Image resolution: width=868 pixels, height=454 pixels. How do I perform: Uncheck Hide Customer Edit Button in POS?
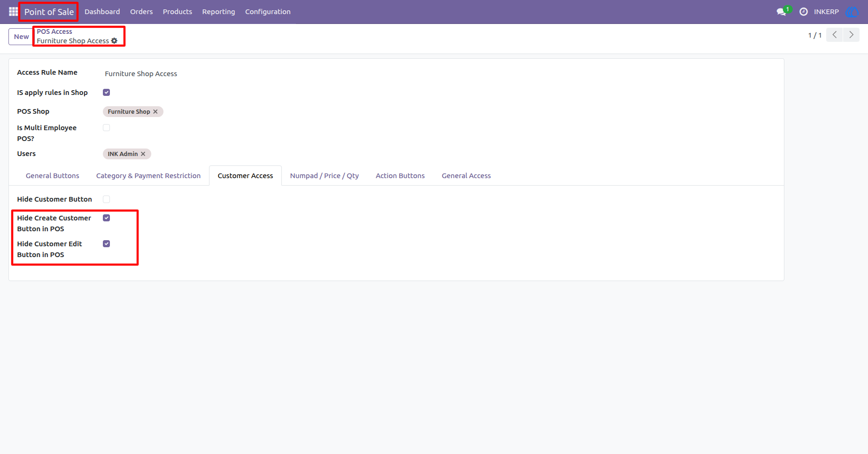(107, 244)
